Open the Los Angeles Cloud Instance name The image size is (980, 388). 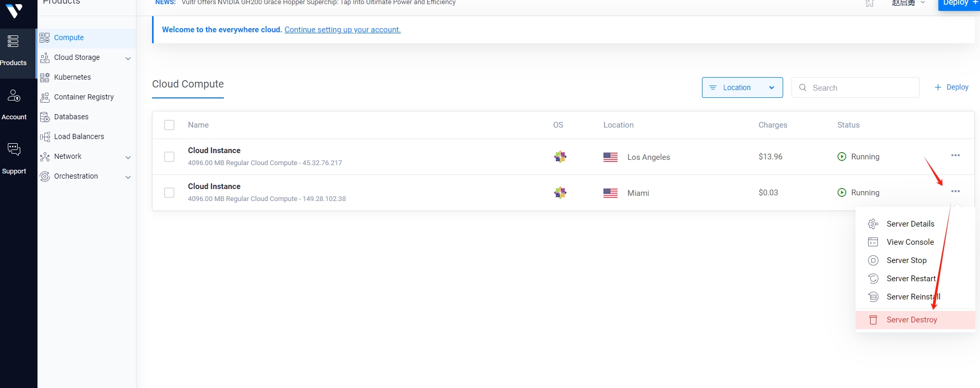coord(214,151)
